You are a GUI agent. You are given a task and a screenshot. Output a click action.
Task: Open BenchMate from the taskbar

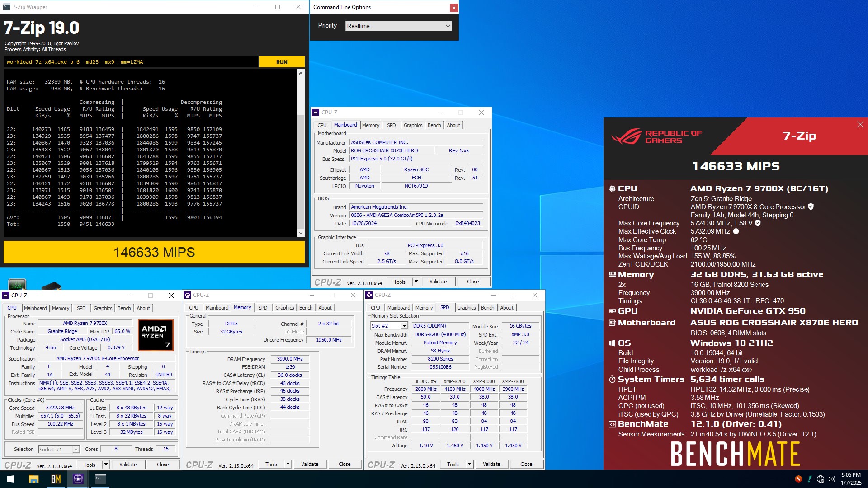pyautogui.click(x=56, y=479)
